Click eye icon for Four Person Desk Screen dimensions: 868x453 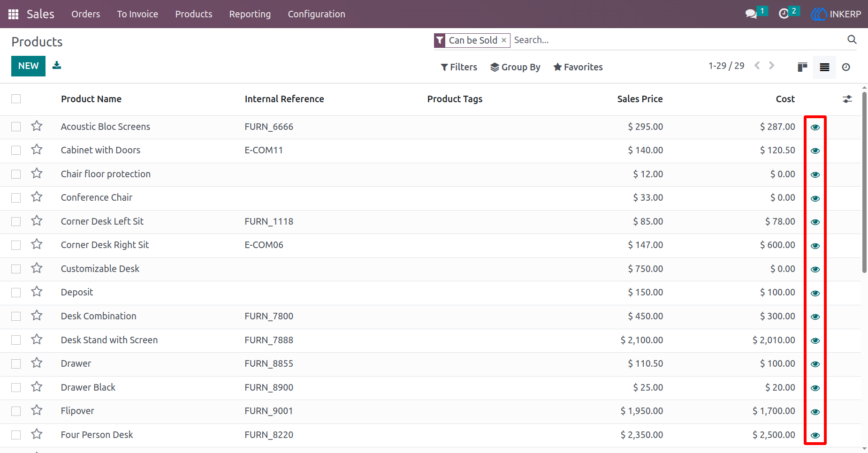[815, 435]
